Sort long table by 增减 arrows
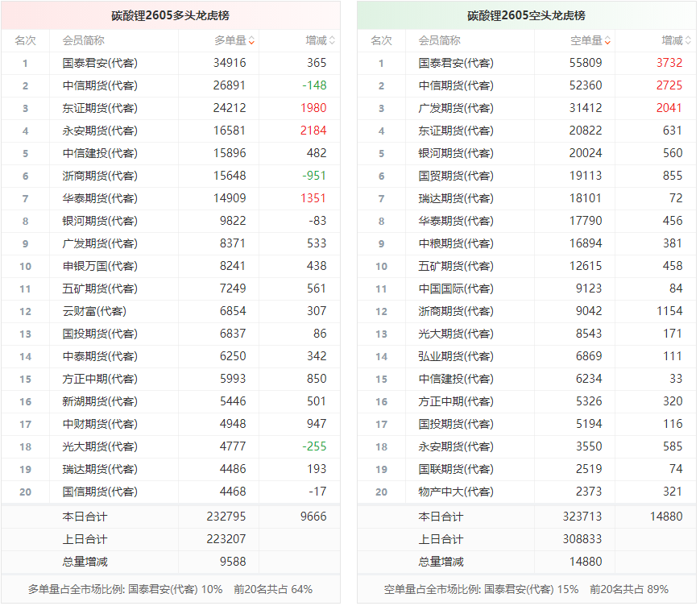Image resolution: width=700 pixels, height=606 pixels. click(332, 41)
